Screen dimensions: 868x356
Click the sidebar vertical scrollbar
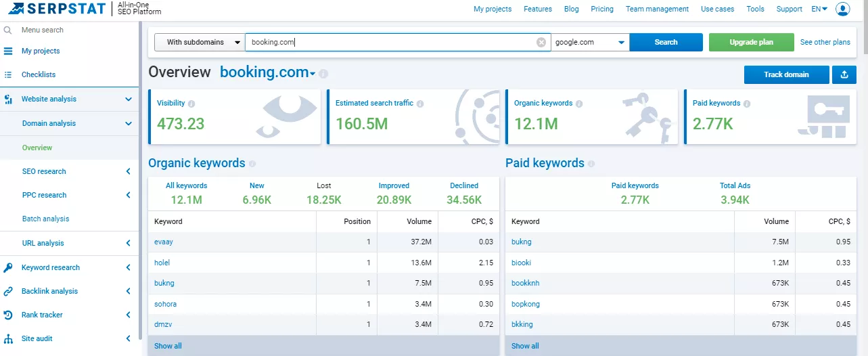(140, 179)
